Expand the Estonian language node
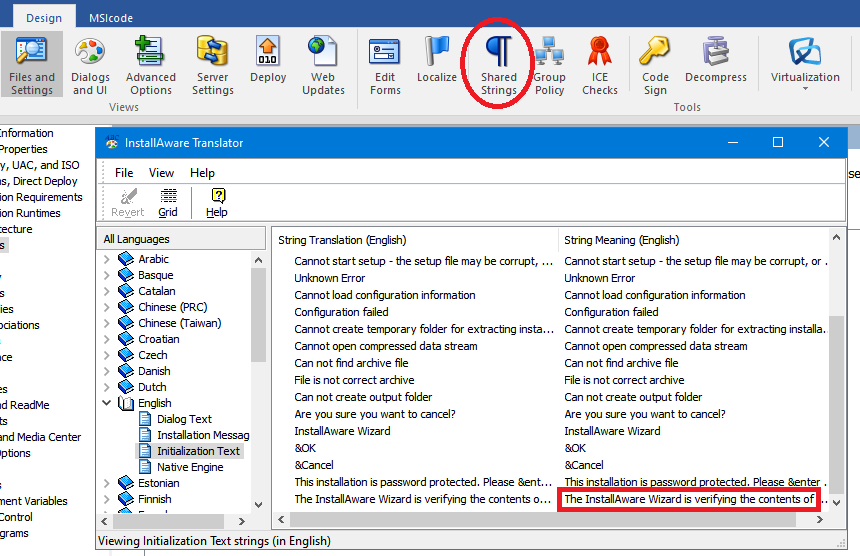Image resolution: width=860 pixels, height=556 pixels. [x=107, y=483]
